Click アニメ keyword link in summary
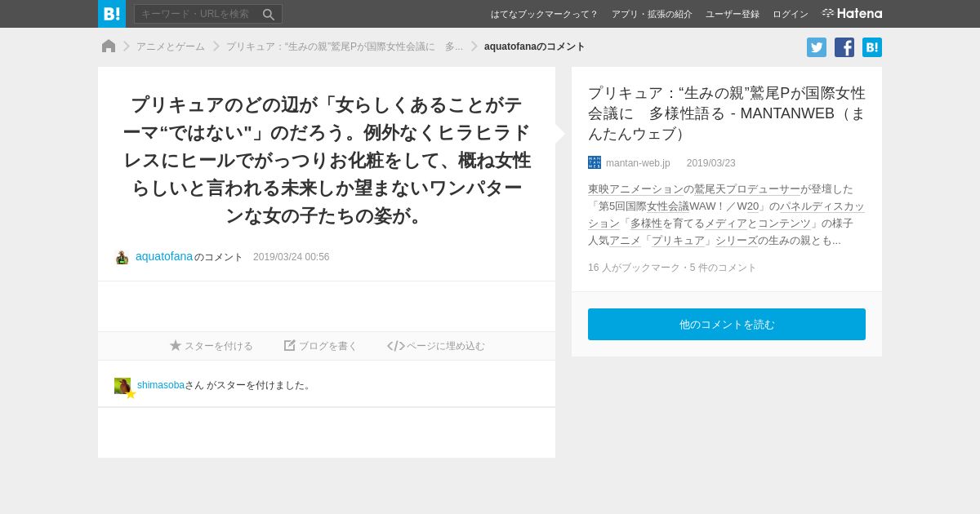 pos(625,240)
